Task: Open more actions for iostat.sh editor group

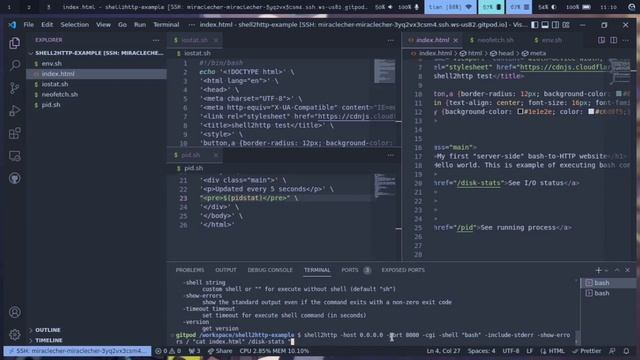Action: pyautogui.click(x=391, y=40)
